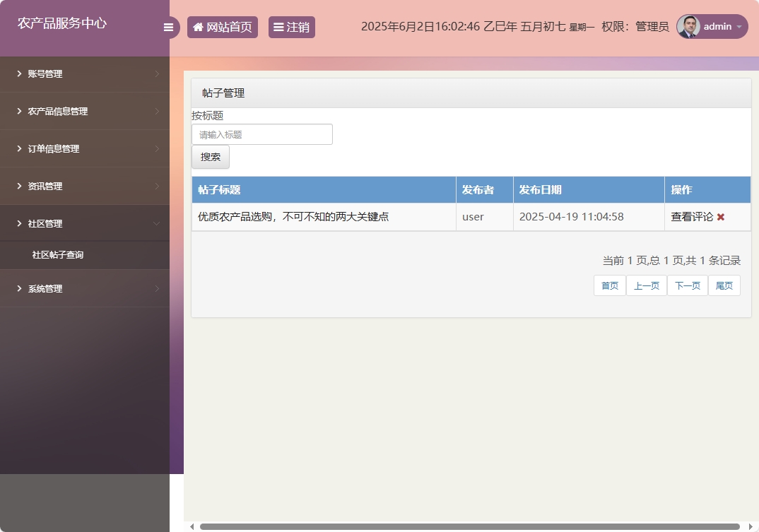The width and height of the screenshot is (759, 532).
Task: Expand the 系统管理 sidebar section
Action: (85, 288)
